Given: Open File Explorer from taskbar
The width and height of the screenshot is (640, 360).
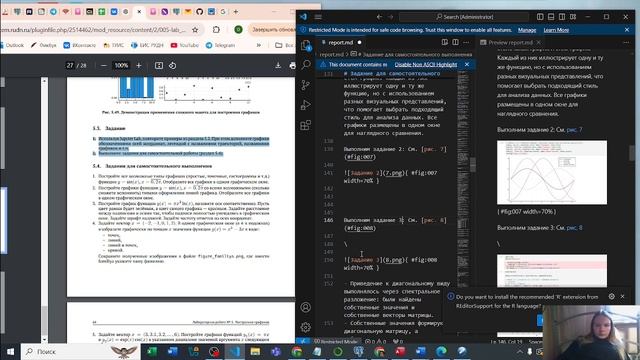Looking at the screenshot, I should coord(256,351).
